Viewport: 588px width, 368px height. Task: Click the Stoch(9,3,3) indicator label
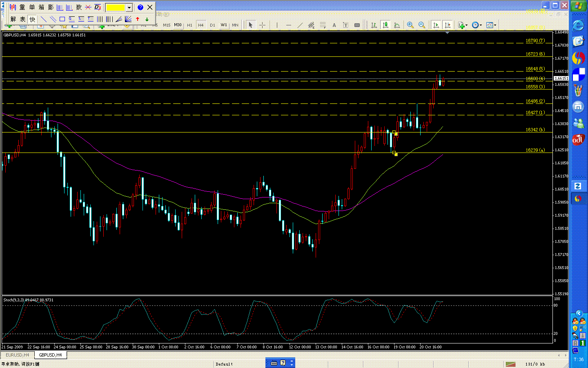click(28, 300)
